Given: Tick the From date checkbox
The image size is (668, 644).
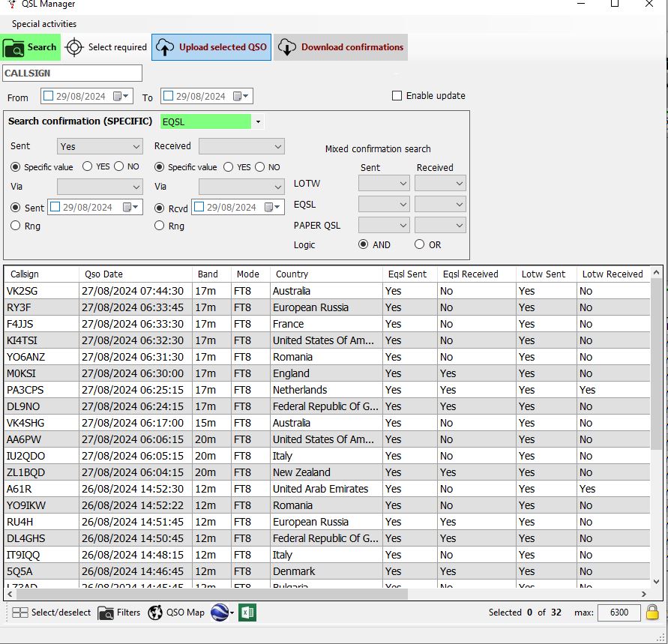Looking at the screenshot, I should (49, 96).
